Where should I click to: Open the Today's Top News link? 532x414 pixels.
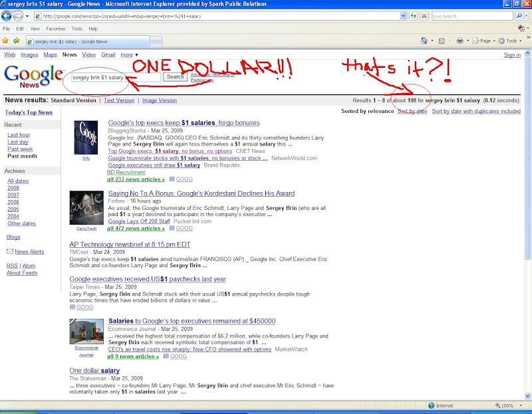tap(29, 112)
